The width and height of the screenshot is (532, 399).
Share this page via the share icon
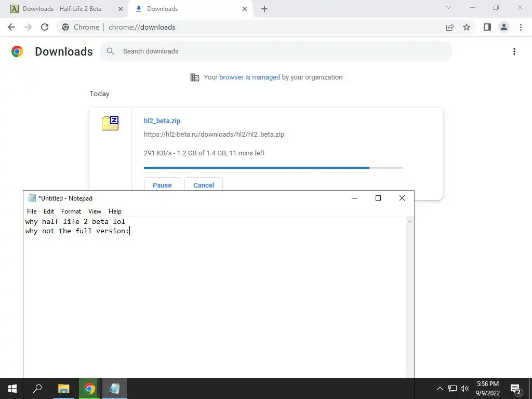[450, 27]
